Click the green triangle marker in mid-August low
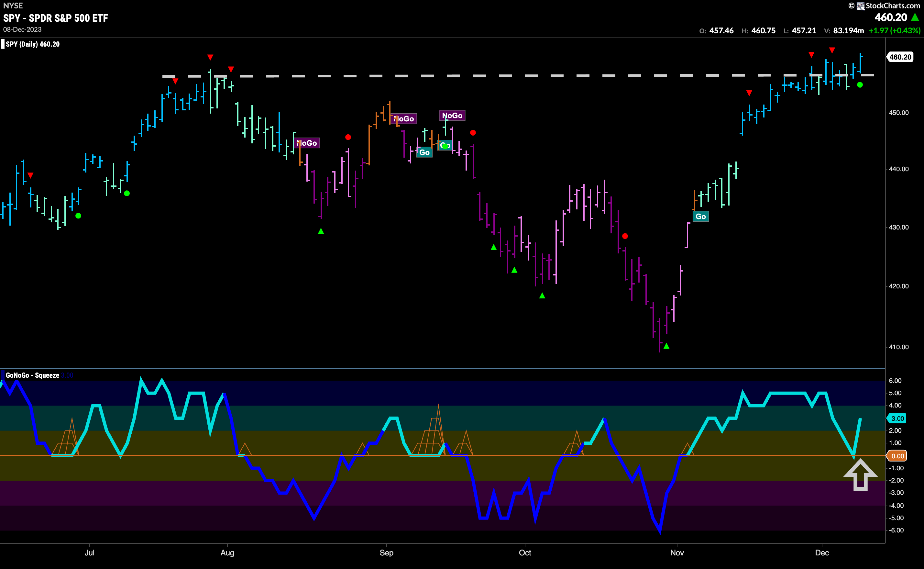 pos(321,231)
